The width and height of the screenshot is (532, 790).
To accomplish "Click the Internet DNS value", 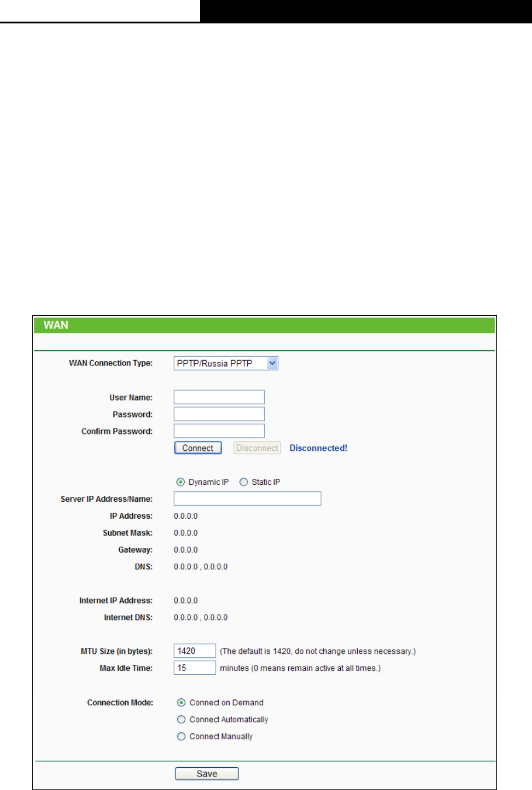I will coord(201,617).
